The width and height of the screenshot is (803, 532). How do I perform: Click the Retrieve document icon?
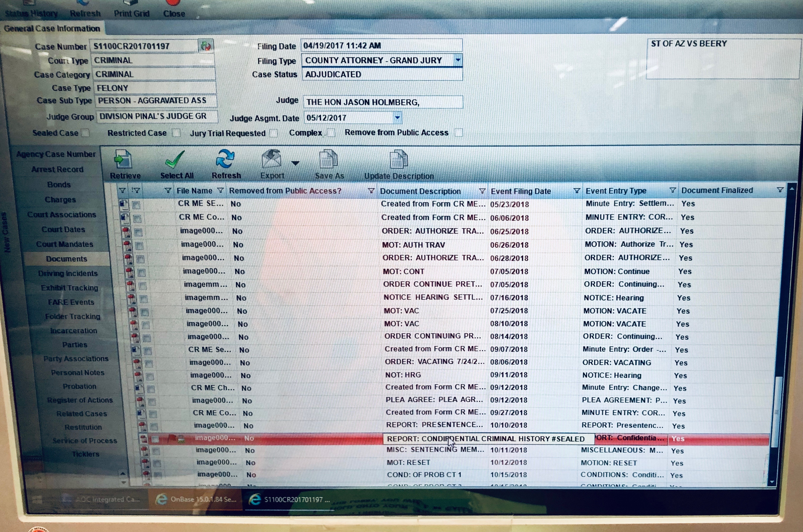tap(123, 159)
